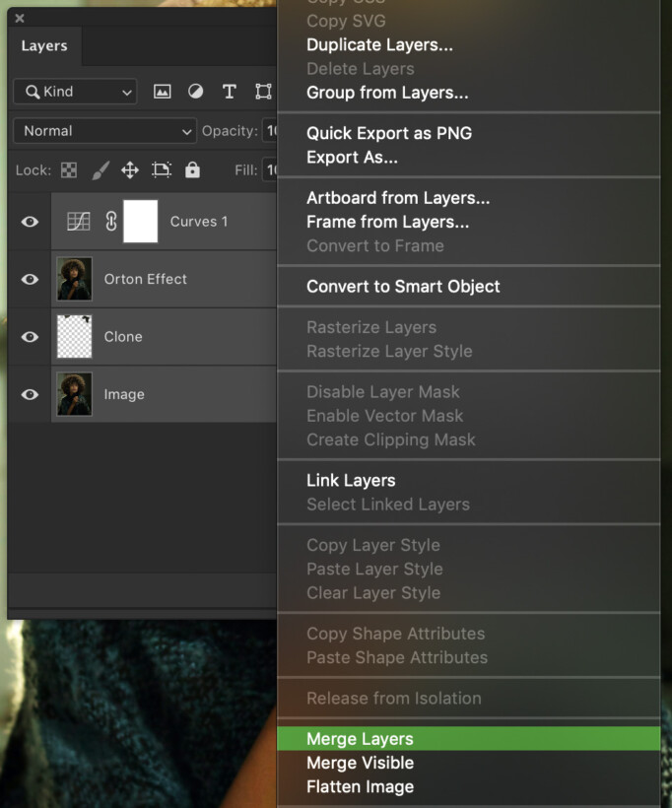Open the Kind filter dropdown
Image resolution: width=672 pixels, height=808 pixels.
(74, 91)
